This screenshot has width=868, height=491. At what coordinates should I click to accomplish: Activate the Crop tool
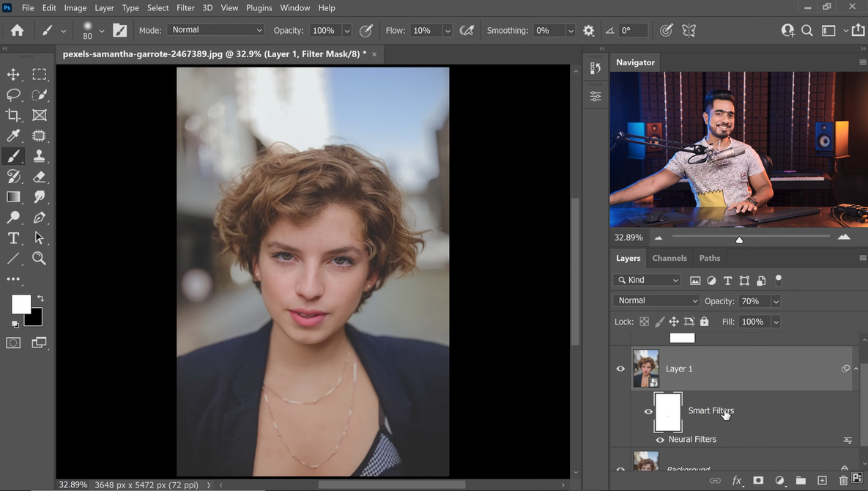pos(13,115)
